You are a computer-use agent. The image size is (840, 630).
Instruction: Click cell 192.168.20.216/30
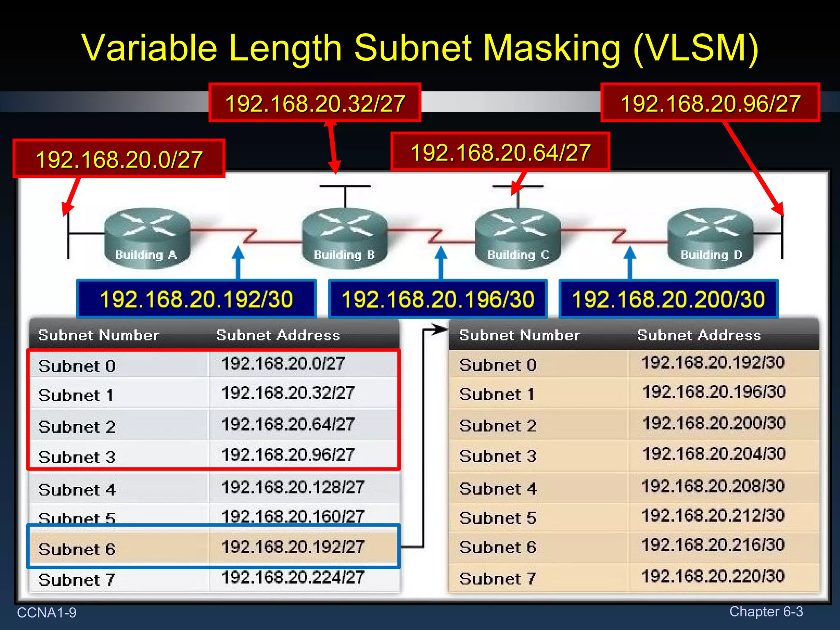coord(713,545)
